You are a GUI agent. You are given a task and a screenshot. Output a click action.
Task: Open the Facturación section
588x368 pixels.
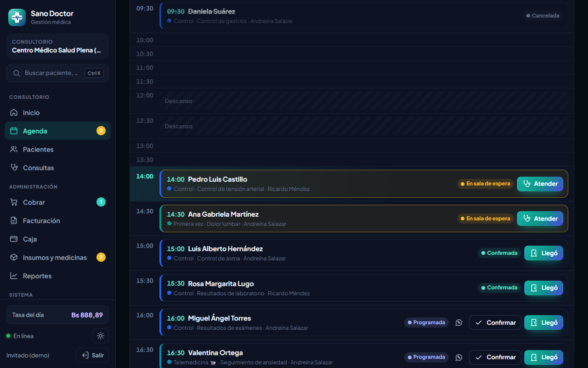coord(57,221)
